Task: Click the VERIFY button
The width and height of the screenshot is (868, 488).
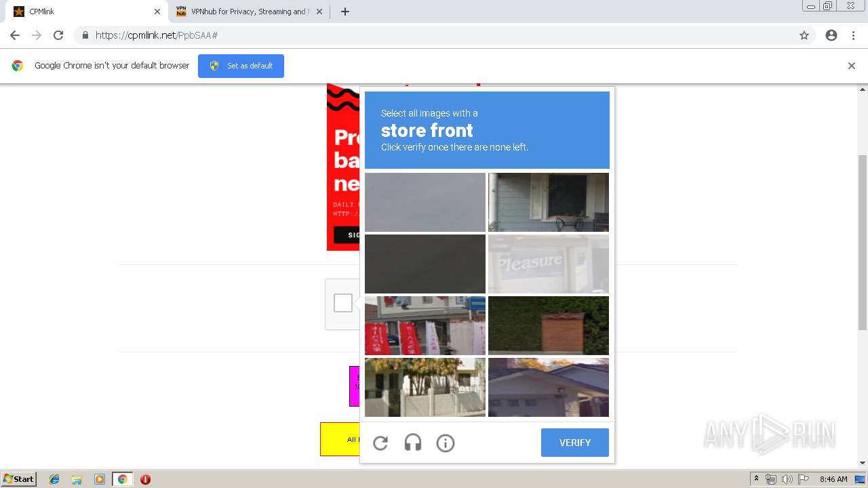Action: (575, 443)
